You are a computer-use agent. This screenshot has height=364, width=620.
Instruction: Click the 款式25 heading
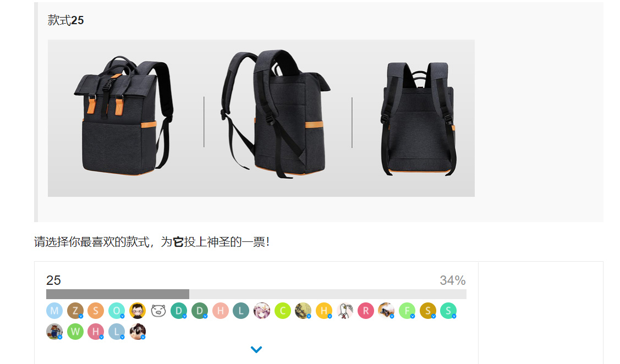pos(65,20)
